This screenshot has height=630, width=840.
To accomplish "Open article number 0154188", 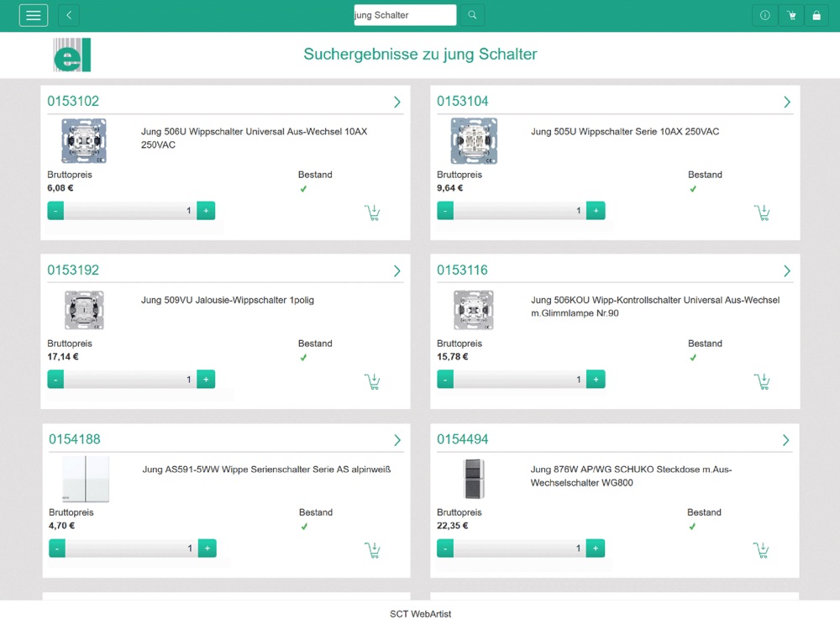I will [x=75, y=439].
